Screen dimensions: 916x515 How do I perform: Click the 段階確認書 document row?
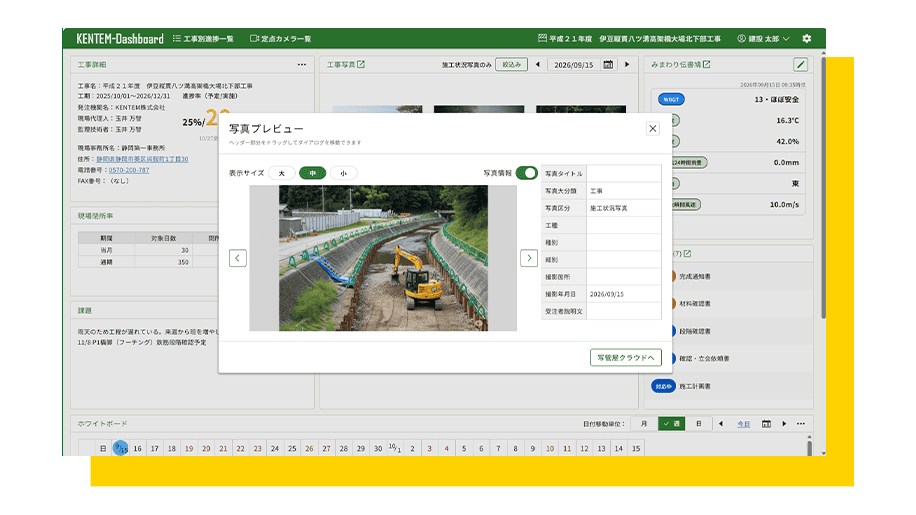(742, 331)
